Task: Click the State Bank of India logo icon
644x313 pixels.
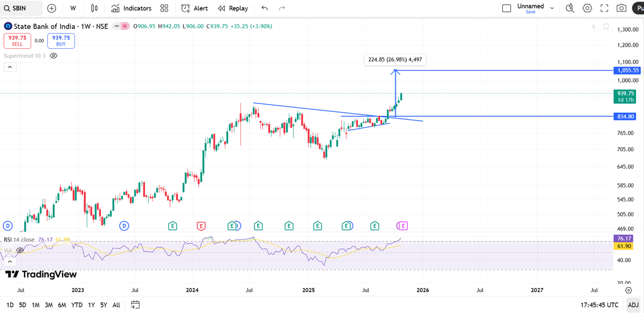Action: click(x=8, y=26)
